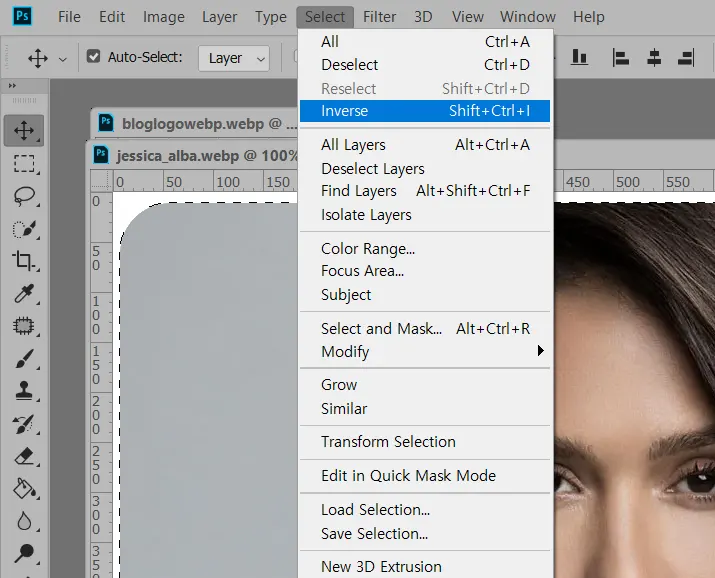Open the tool preset picker arrow
The height and width of the screenshot is (578, 715).
coord(63,59)
